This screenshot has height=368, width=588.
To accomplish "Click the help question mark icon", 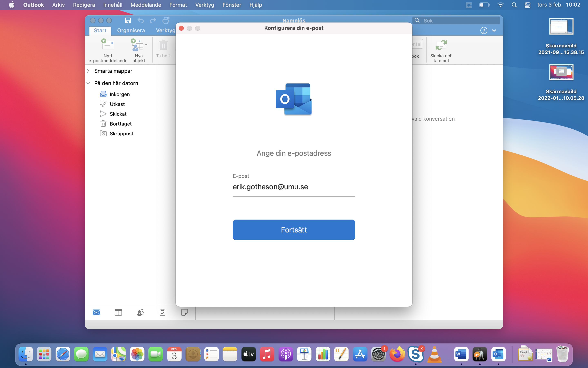I will [x=484, y=31].
